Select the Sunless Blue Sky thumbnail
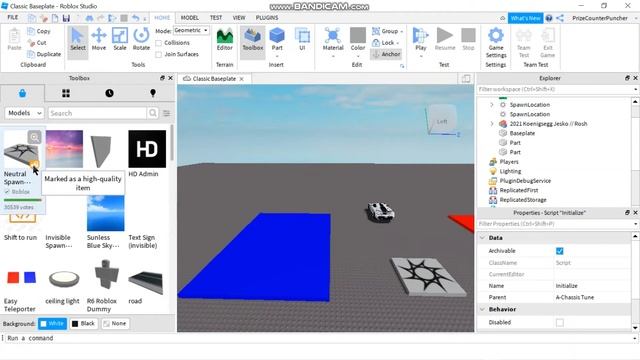The width and height of the screenshot is (640, 360). (x=105, y=213)
